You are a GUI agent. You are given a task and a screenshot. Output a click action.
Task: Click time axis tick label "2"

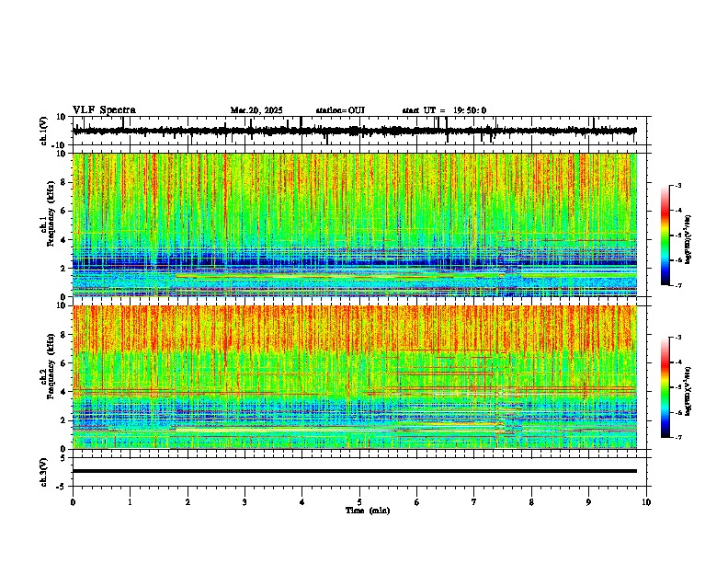click(188, 502)
